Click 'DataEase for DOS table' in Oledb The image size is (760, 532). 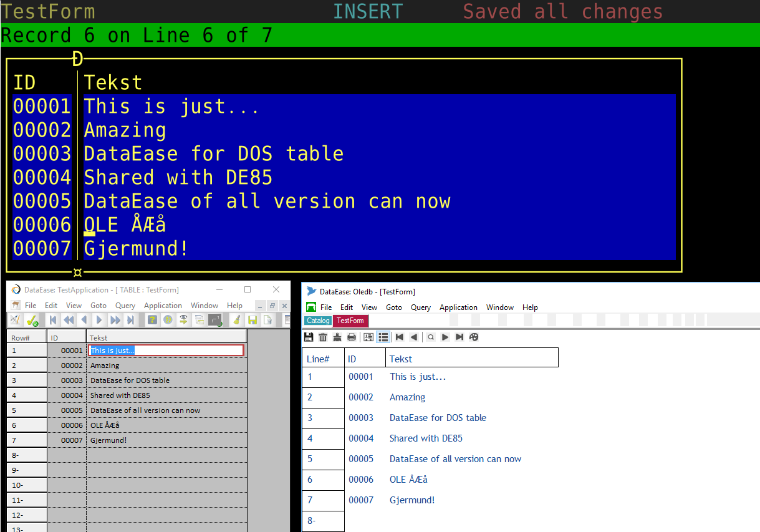438,418
